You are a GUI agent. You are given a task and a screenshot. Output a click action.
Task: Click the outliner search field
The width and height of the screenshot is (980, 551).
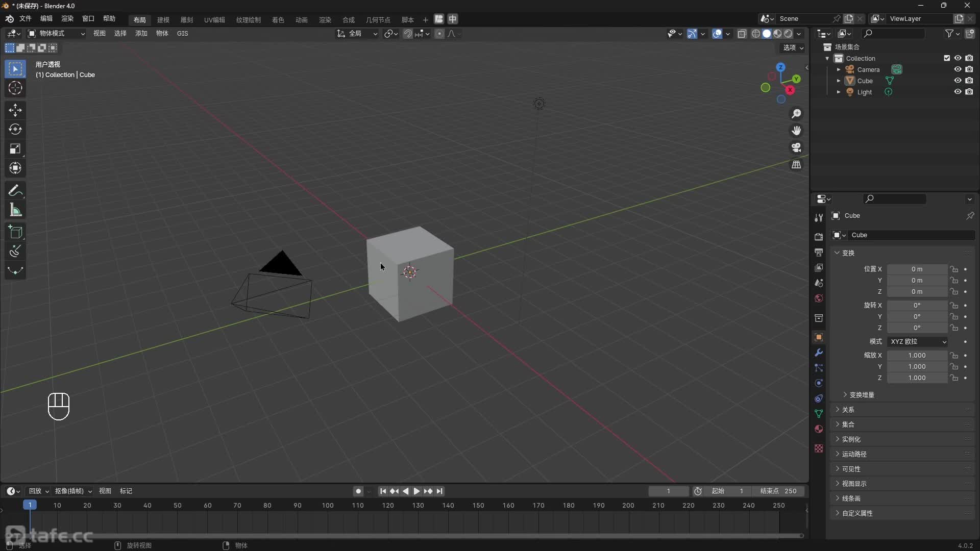(893, 34)
